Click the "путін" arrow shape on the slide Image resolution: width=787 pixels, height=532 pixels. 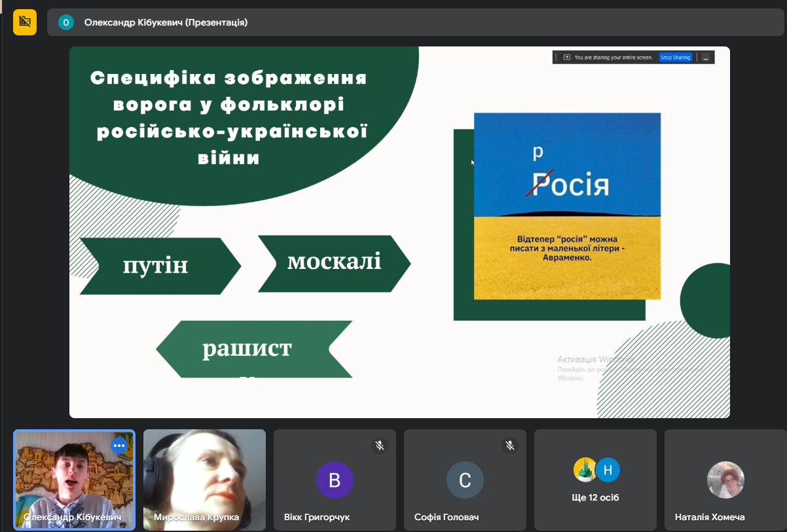(157, 266)
